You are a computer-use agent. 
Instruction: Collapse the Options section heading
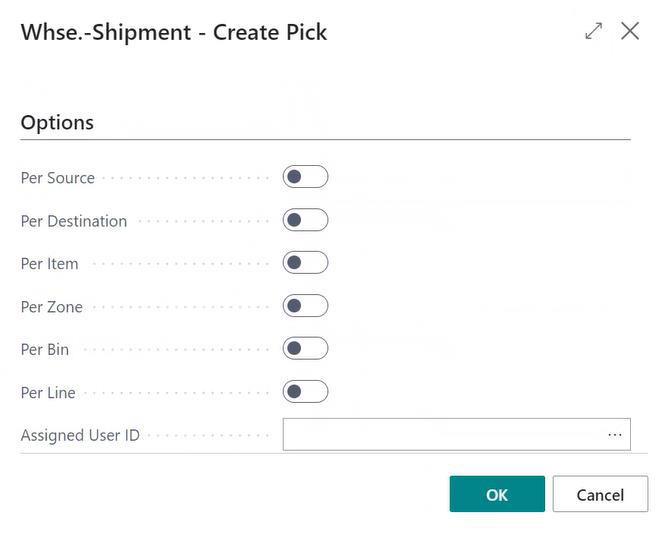pyautogui.click(x=57, y=122)
